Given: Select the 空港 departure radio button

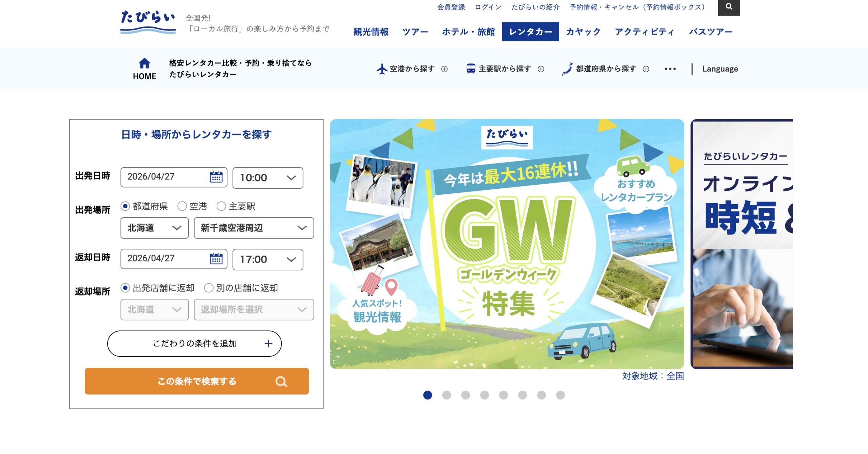Looking at the screenshot, I should coord(182,206).
